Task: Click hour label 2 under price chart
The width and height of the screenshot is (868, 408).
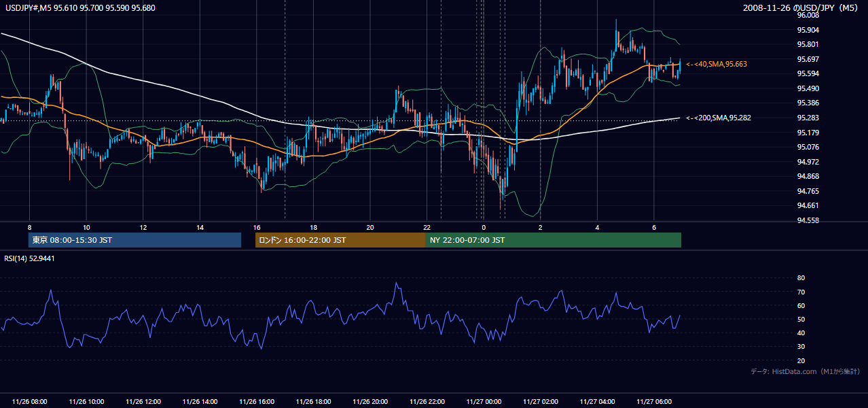Action: pyautogui.click(x=540, y=227)
